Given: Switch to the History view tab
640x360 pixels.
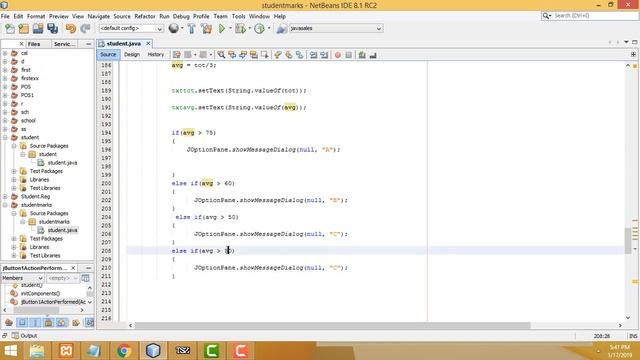Looking at the screenshot, I should pos(156,55).
